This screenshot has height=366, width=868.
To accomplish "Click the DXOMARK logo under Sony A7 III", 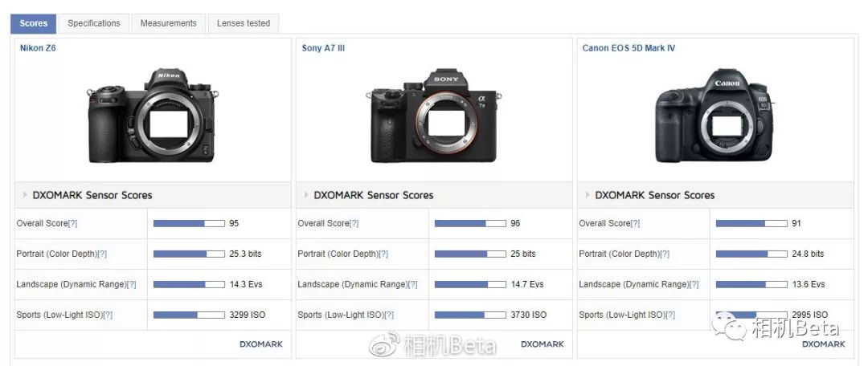I will click(542, 344).
